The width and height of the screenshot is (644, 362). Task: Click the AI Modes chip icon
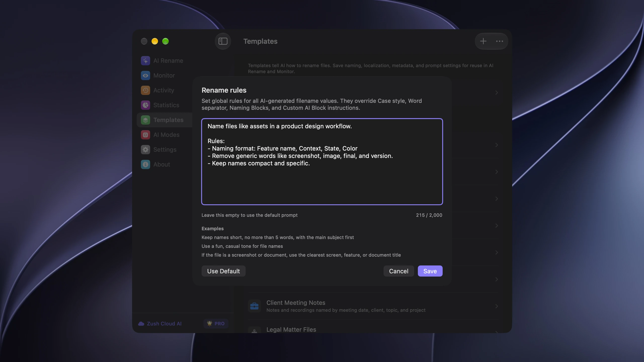(x=145, y=135)
